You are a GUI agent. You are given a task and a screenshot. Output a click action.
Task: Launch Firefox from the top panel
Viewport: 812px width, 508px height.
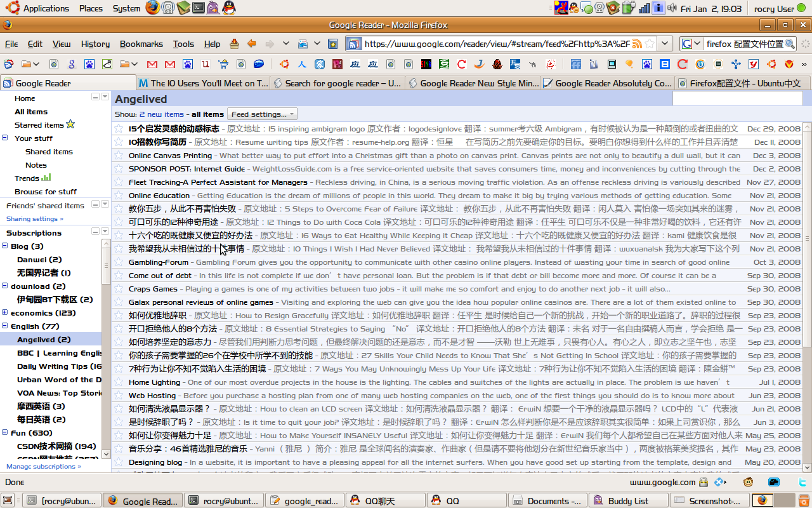[152, 8]
